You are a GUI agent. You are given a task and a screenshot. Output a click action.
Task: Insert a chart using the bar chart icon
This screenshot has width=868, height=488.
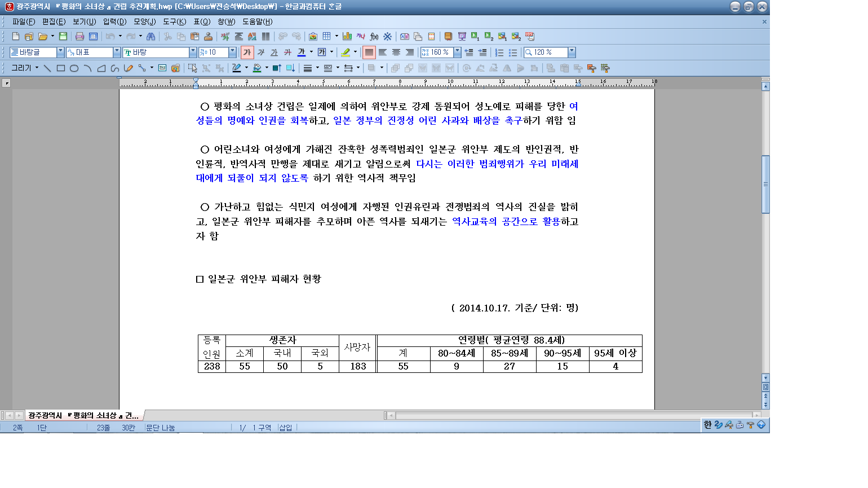point(347,37)
